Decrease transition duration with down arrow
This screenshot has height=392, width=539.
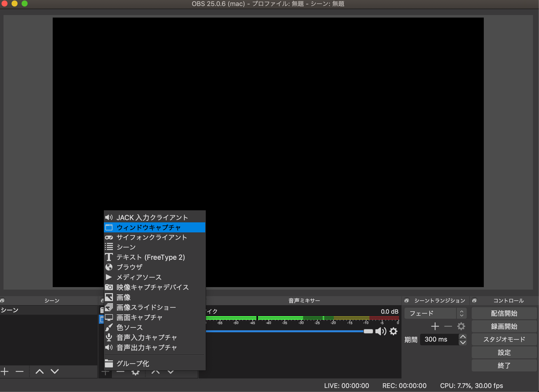coord(463,342)
